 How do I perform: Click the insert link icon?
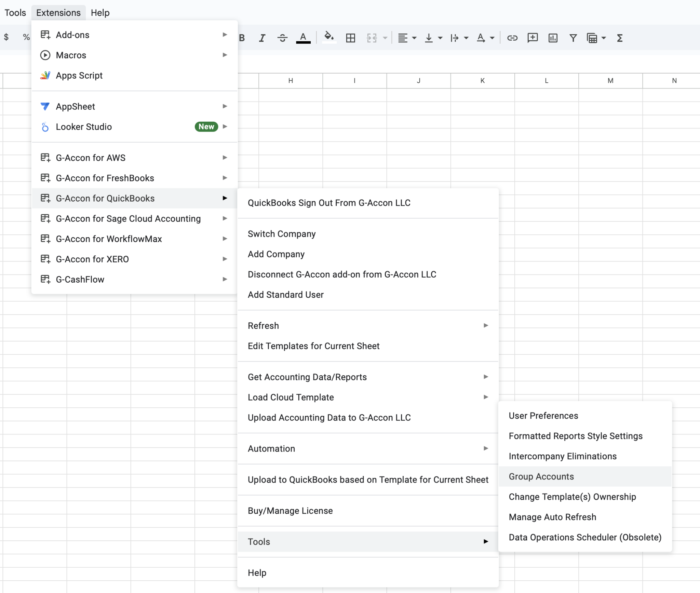512,38
